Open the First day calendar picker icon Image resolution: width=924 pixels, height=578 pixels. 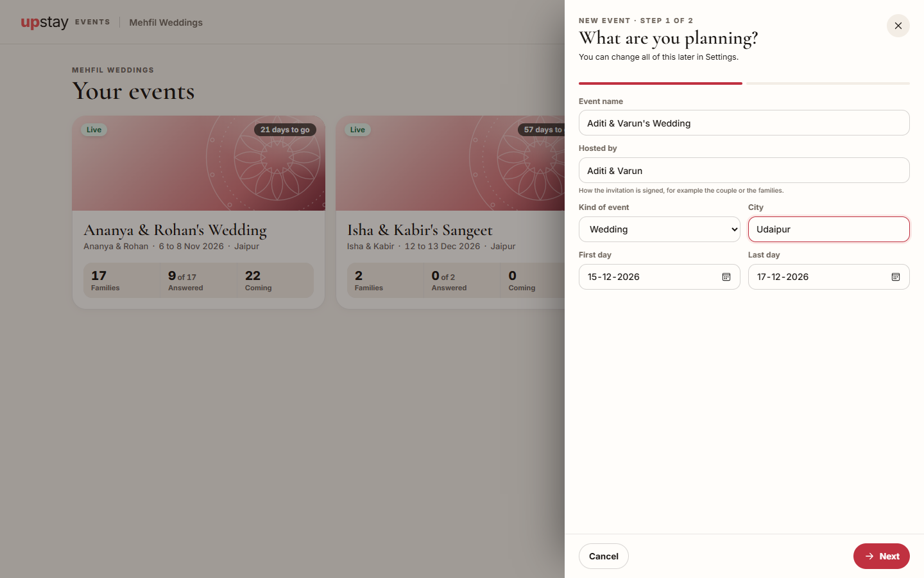726,277
